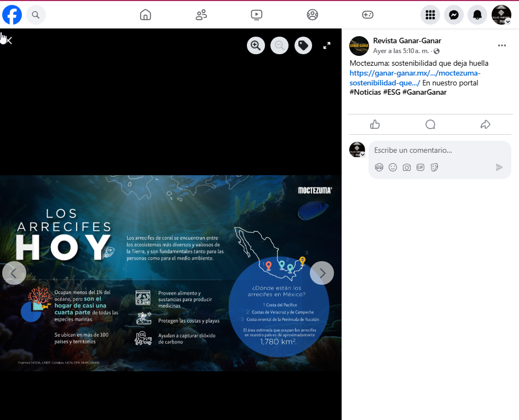Image resolution: width=519 pixels, height=420 pixels.
Task: Open the Gaming tab
Action: pyautogui.click(x=368, y=15)
